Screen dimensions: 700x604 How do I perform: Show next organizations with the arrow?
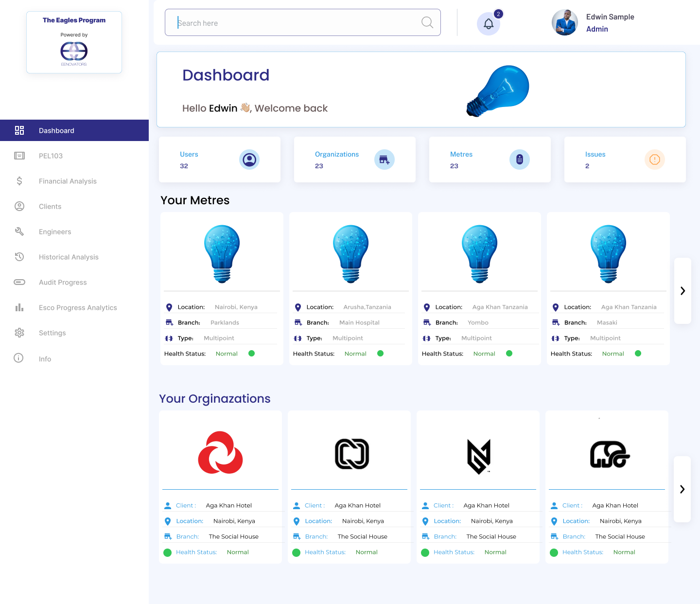(x=682, y=489)
